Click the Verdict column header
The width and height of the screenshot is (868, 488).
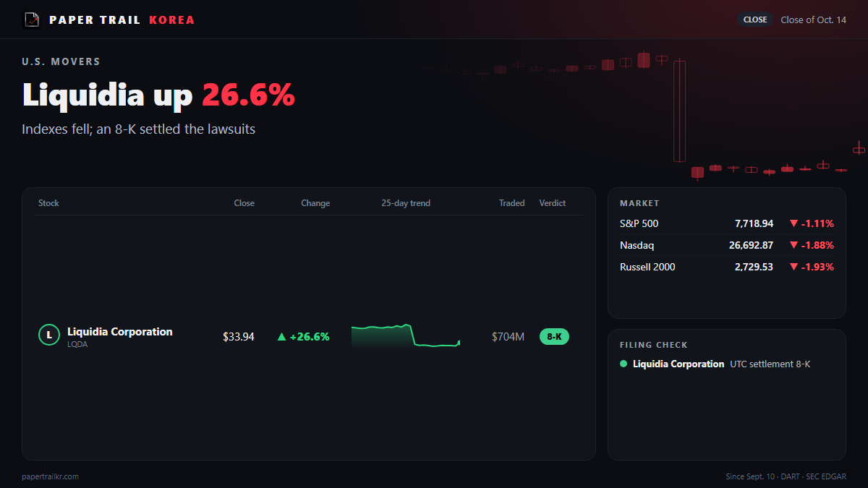[553, 203]
